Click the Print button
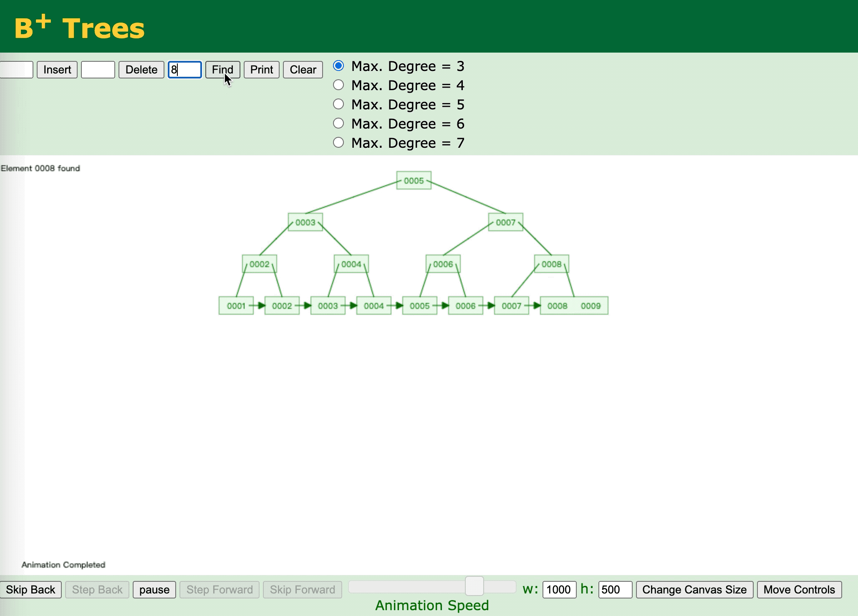Viewport: 858px width, 616px height. 261,70
